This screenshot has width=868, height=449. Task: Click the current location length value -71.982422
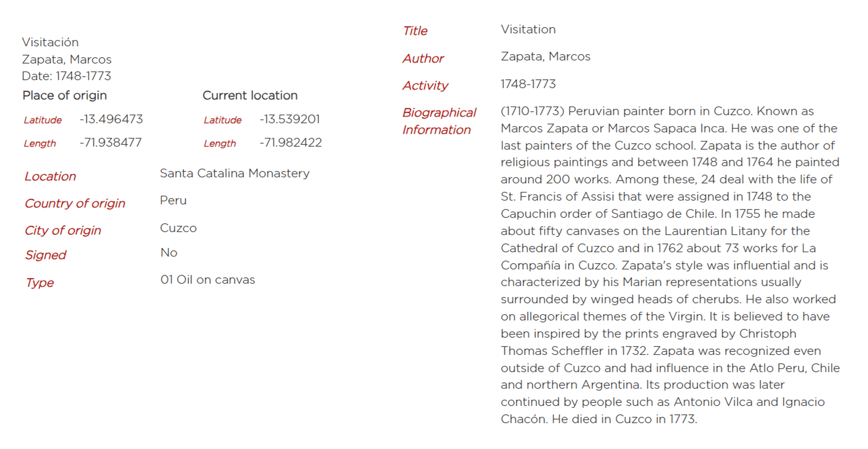[x=290, y=143]
